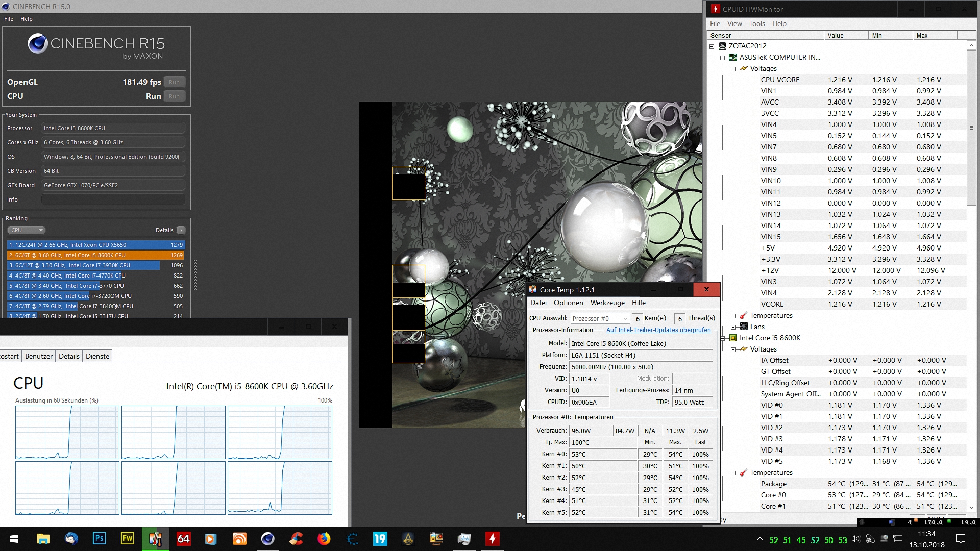Click the Core Temp thermometer taskbar icon

tap(155, 539)
